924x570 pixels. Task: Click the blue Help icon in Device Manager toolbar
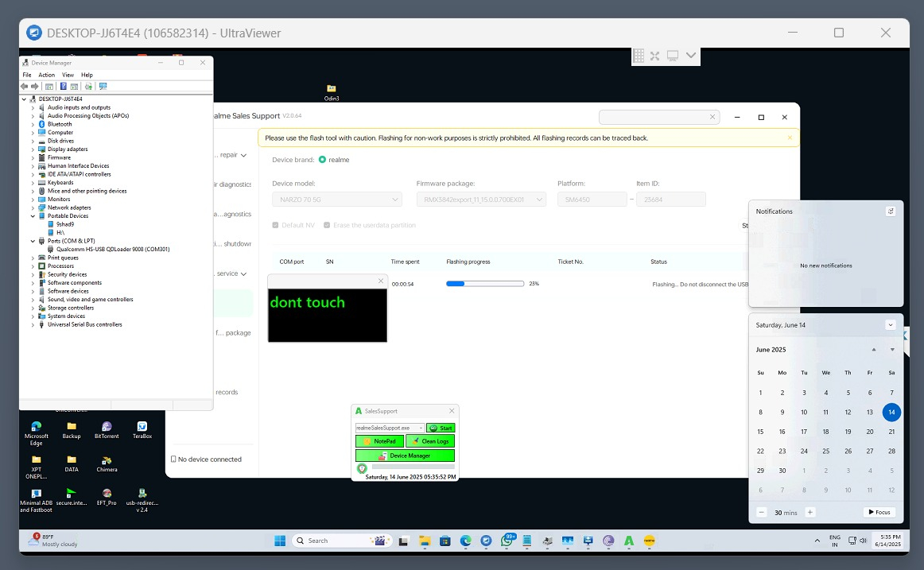tap(63, 86)
